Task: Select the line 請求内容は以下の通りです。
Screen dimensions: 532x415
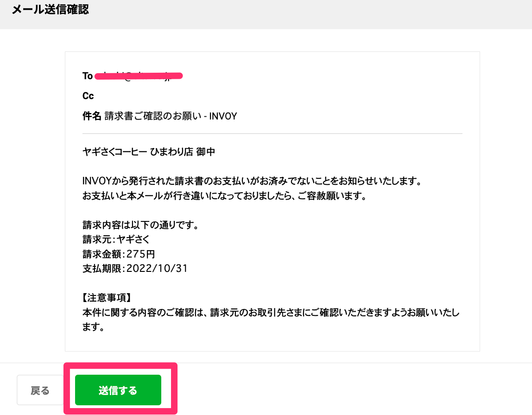Action: click(x=141, y=225)
